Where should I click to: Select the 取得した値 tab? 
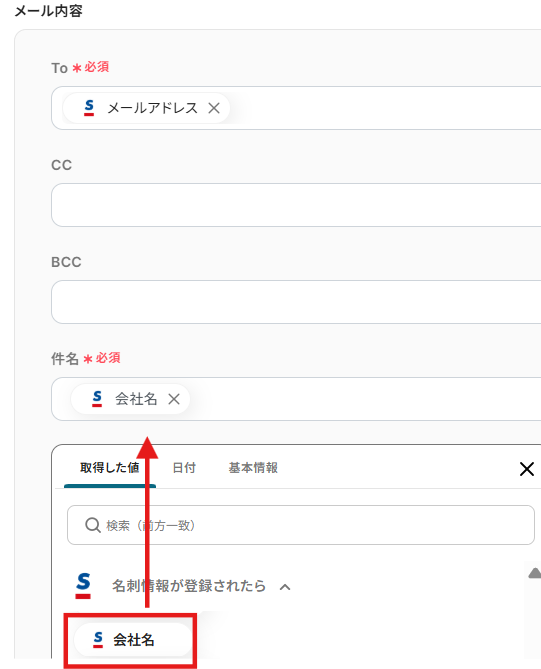pyautogui.click(x=110, y=468)
